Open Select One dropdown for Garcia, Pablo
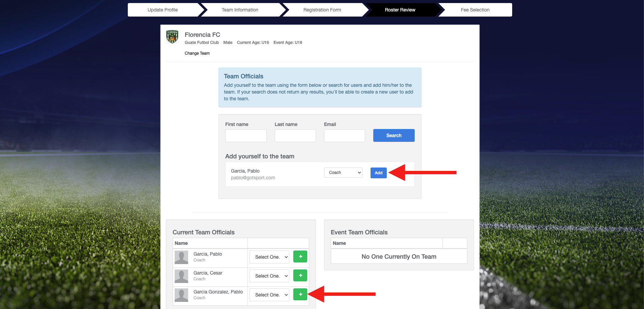The width and height of the screenshot is (644, 309). point(269,257)
